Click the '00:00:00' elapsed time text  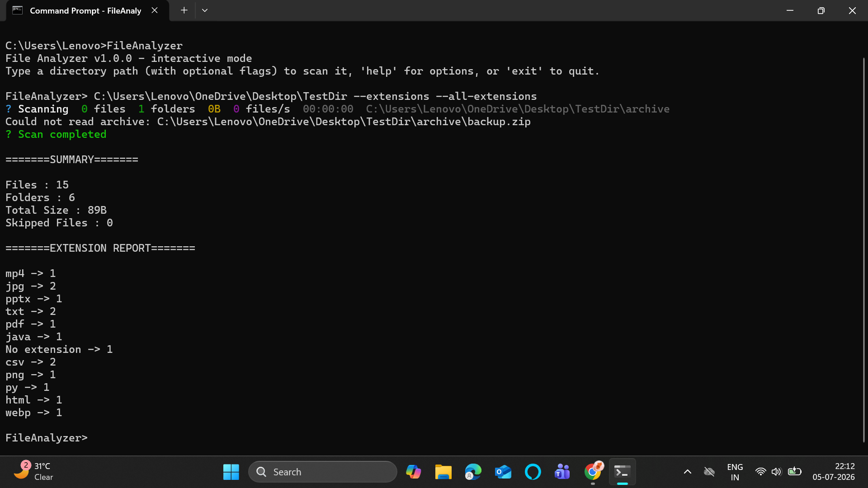click(328, 109)
